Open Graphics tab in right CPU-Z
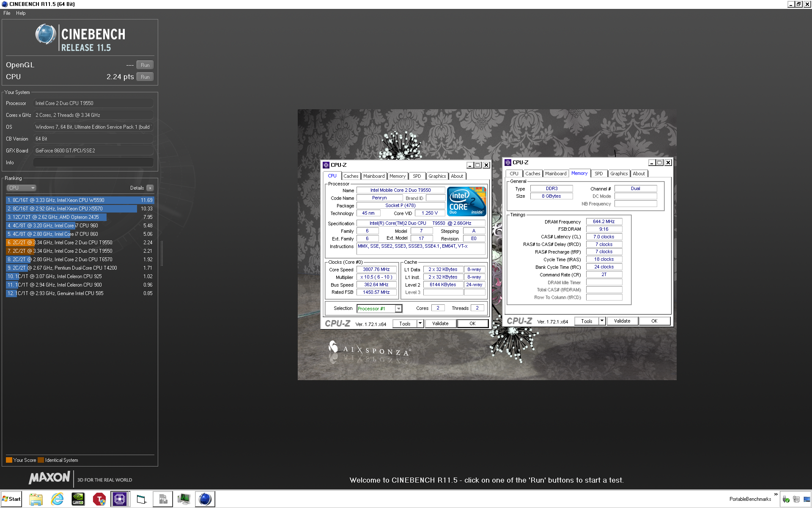Screen dimensions: 812x508 point(619,174)
